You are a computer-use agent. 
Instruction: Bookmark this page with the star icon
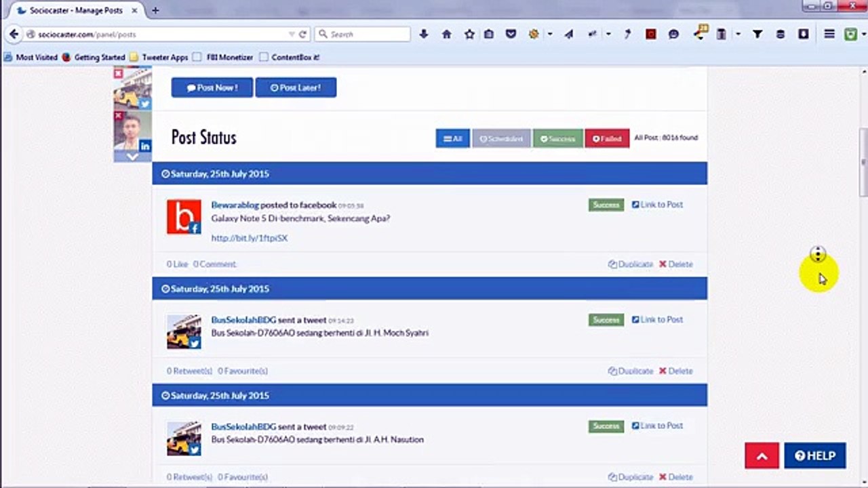pyautogui.click(x=469, y=34)
